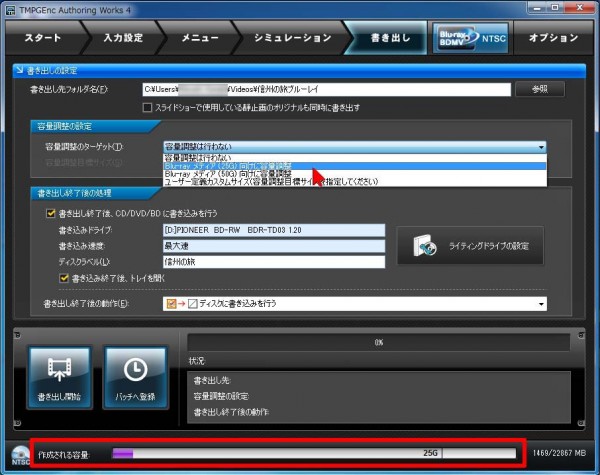The width and height of the screenshot is (600, 475).
Task: Click the 書き出し先: status line
Action: pos(212,380)
